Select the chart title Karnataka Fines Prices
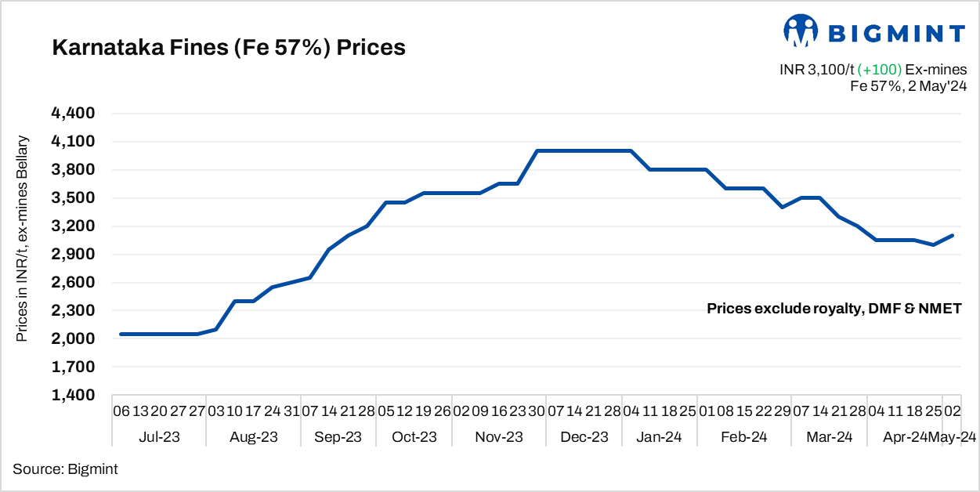 click(228, 48)
